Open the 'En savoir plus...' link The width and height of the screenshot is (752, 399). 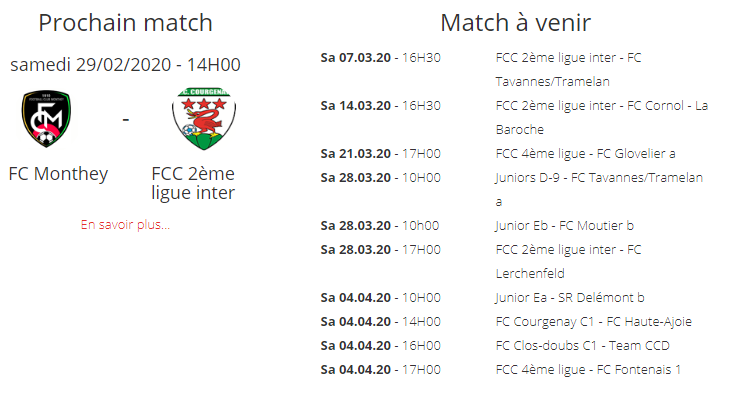pos(125,224)
